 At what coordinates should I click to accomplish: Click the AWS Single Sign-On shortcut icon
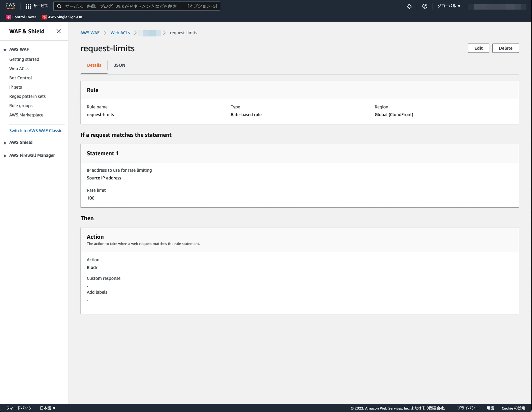pyautogui.click(x=44, y=17)
